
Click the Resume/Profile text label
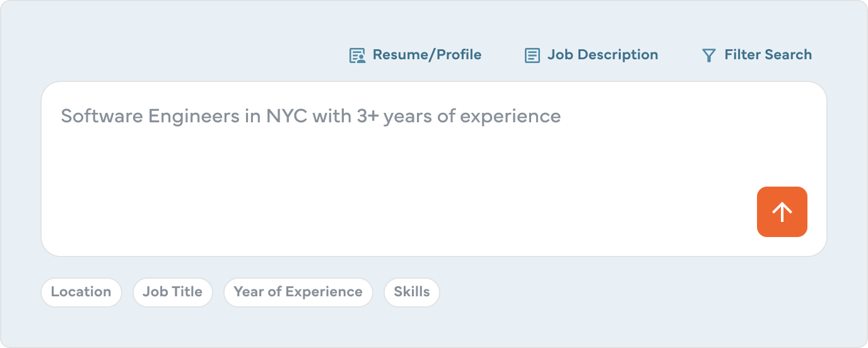tap(427, 55)
